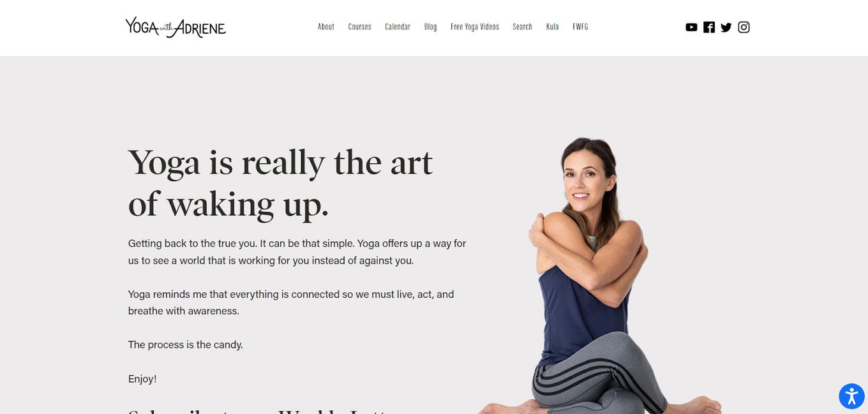
Task: Open the Search nav item
Action: click(522, 27)
